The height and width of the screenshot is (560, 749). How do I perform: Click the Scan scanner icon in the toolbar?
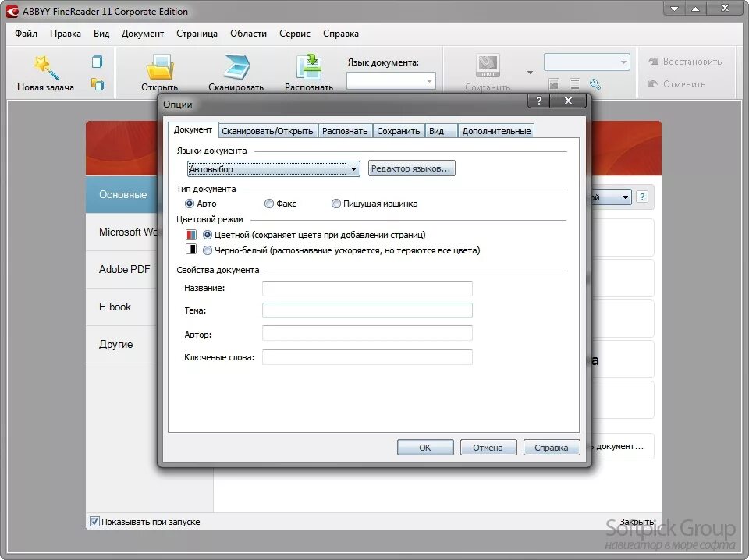pos(236,67)
